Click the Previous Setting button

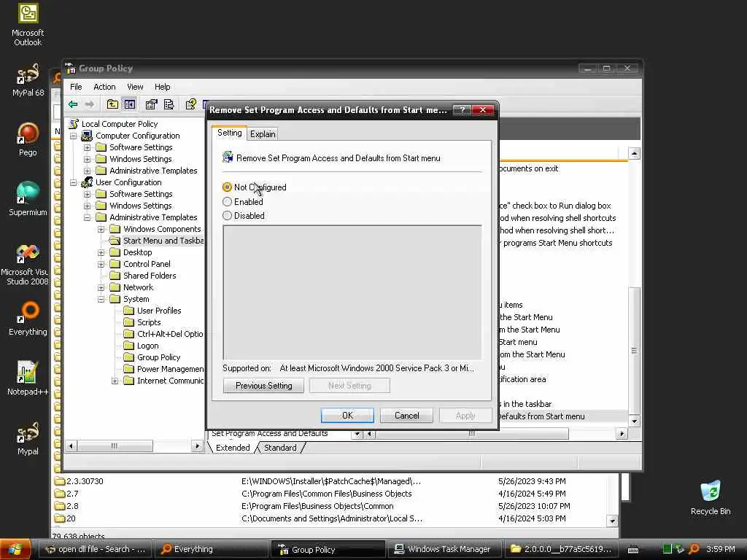pyautogui.click(x=263, y=385)
